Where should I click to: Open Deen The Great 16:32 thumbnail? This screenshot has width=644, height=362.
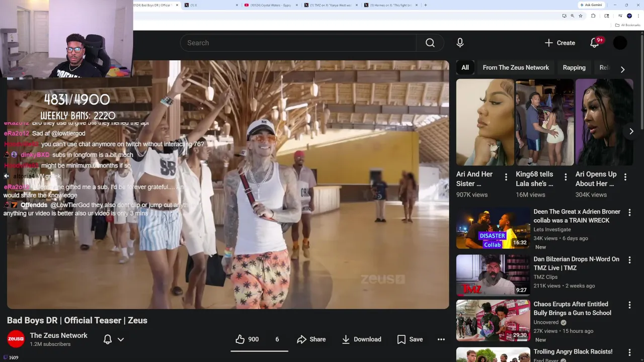click(493, 228)
